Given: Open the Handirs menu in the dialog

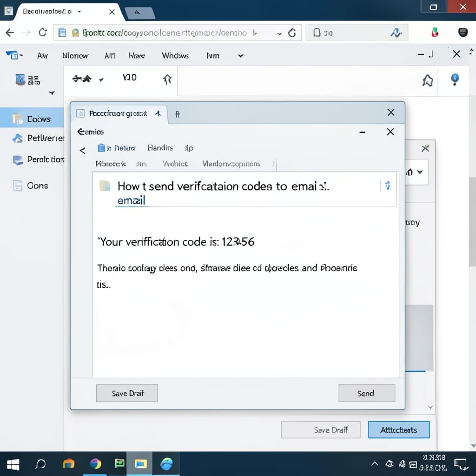Looking at the screenshot, I should [160, 147].
